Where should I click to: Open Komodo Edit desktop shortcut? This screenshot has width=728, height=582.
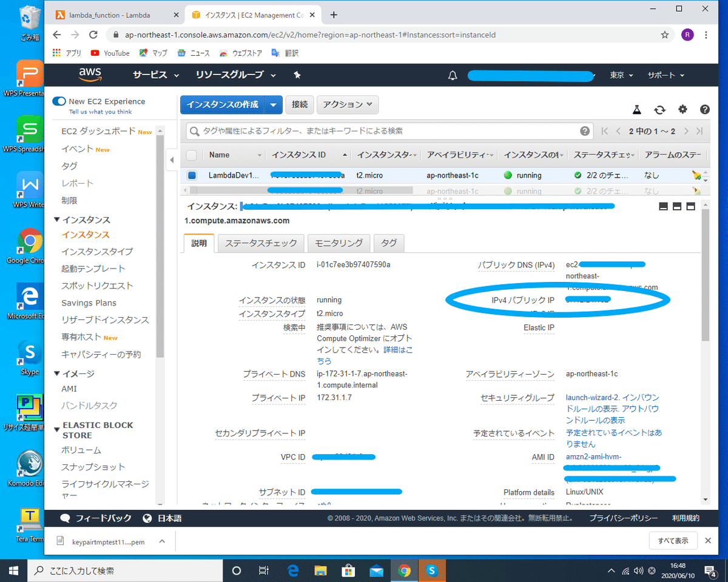click(29, 469)
